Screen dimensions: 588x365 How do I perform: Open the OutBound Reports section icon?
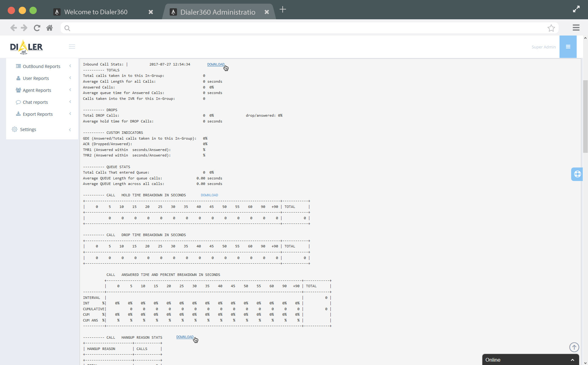point(19,66)
